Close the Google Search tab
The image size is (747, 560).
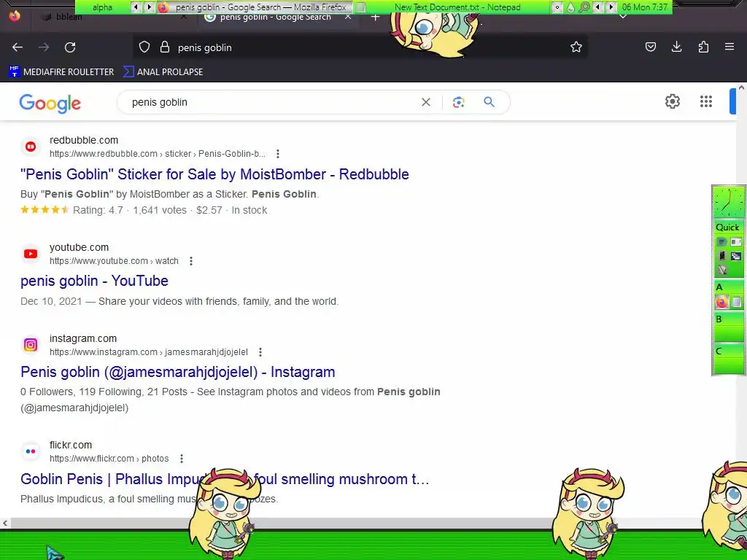pos(348,17)
